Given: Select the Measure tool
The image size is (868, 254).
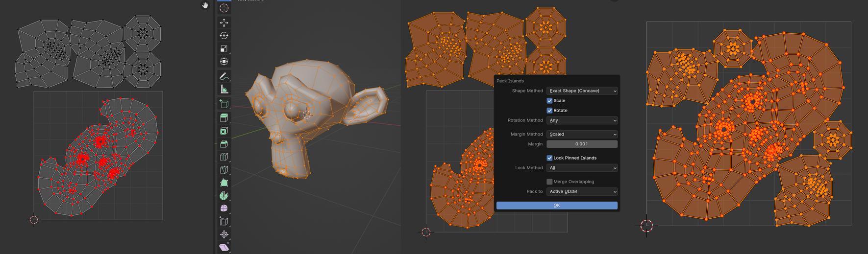Looking at the screenshot, I should tap(224, 89).
